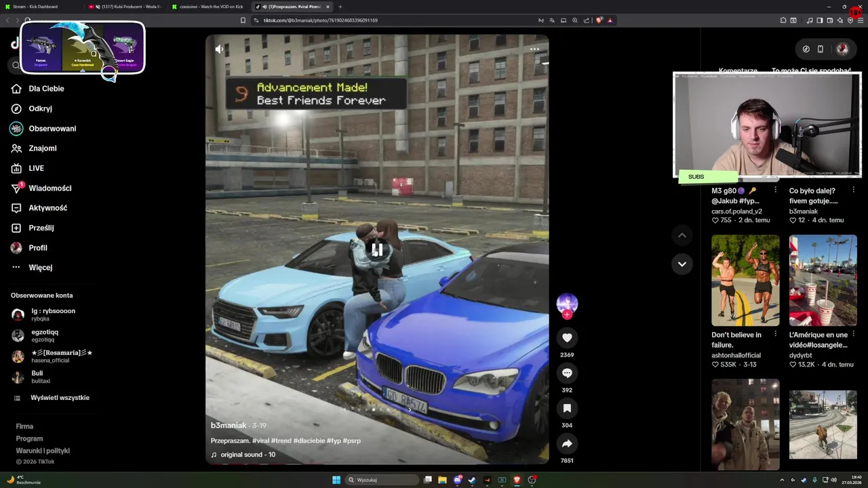Close the TikTok Przepraszam tab
Screen dimensions: 868x488
click(x=328, y=7)
